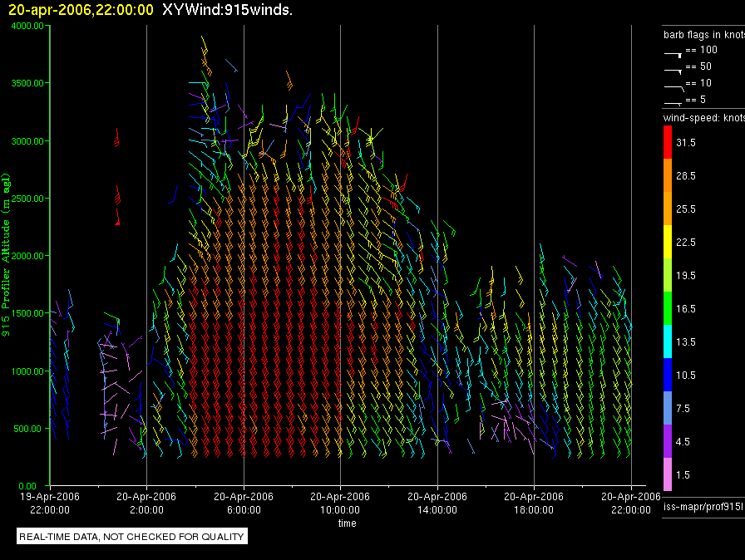Click the 50-knot barb flag legend icon
The height and width of the screenshot is (560, 745).
tap(673, 68)
